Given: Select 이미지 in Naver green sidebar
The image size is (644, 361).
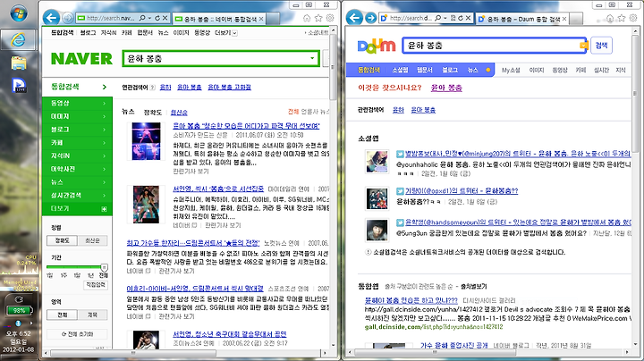Looking at the screenshot, I should pyautogui.click(x=77, y=116).
